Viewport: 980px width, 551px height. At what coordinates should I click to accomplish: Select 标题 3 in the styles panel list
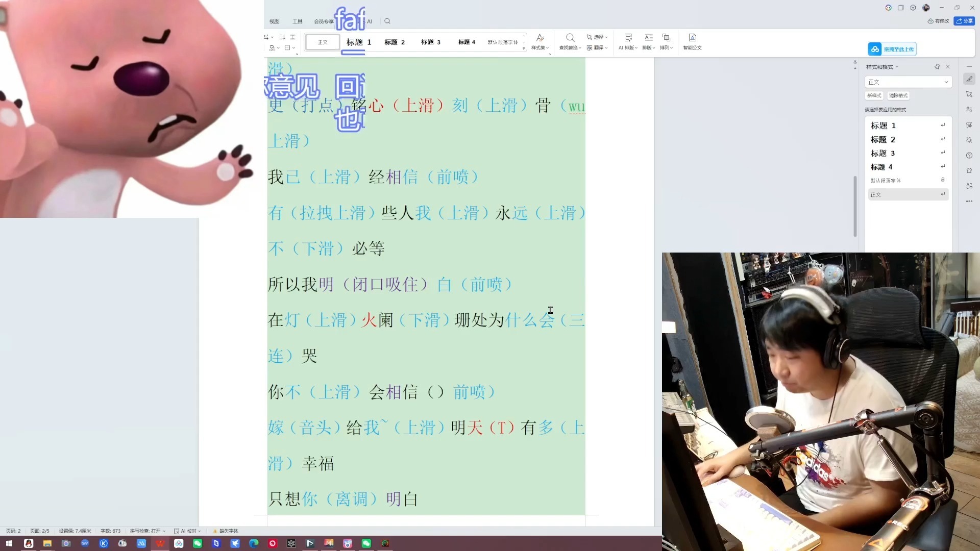(909, 153)
